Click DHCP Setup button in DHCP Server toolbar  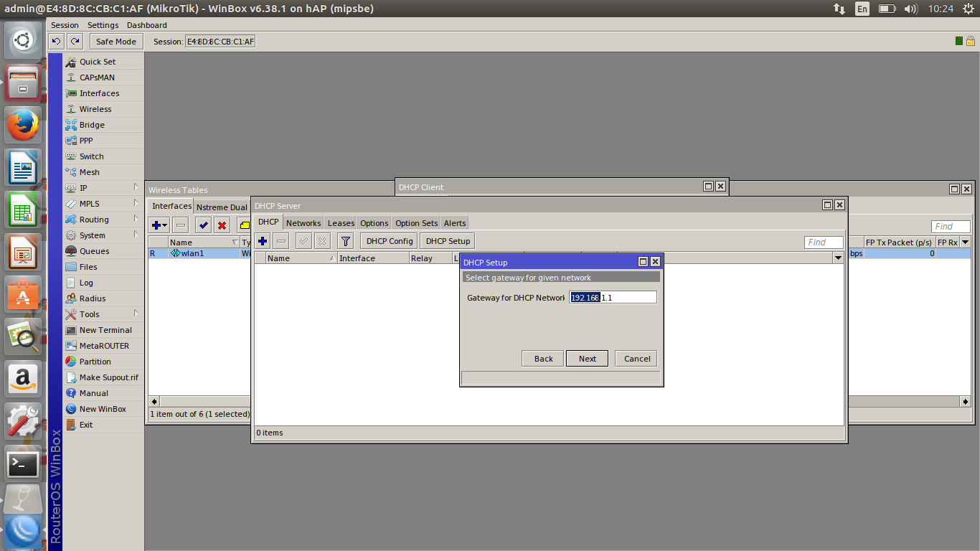(448, 241)
